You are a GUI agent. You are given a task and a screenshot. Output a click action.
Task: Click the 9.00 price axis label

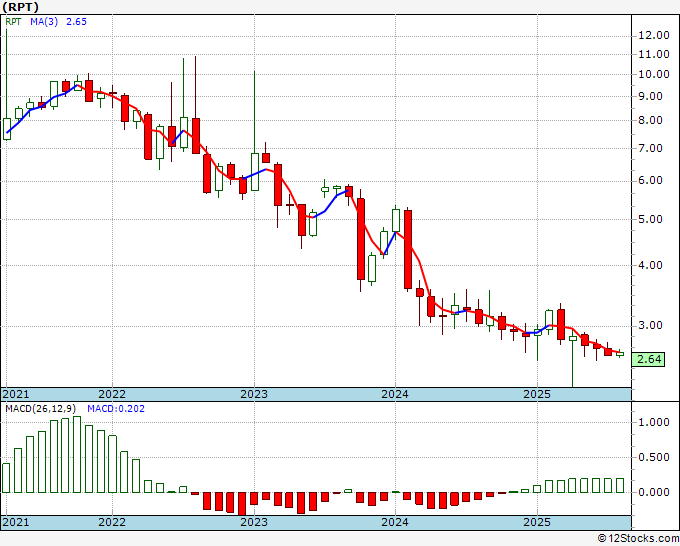(651, 97)
